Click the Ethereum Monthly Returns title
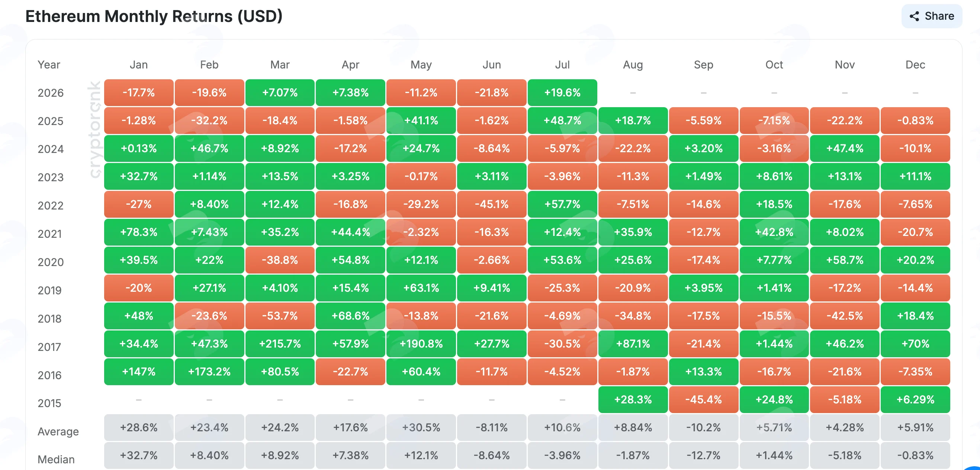The height and width of the screenshot is (470, 980). [x=154, y=16]
